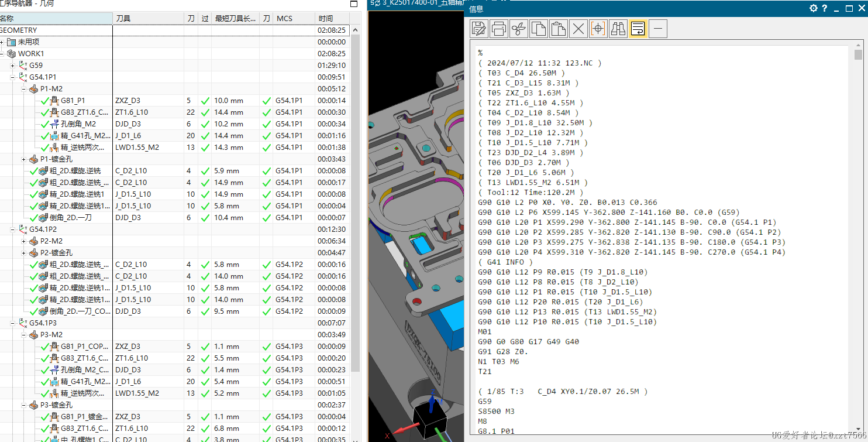Toggle word wrap in information window
This screenshot has width=868, height=442.
coord(638,28)
